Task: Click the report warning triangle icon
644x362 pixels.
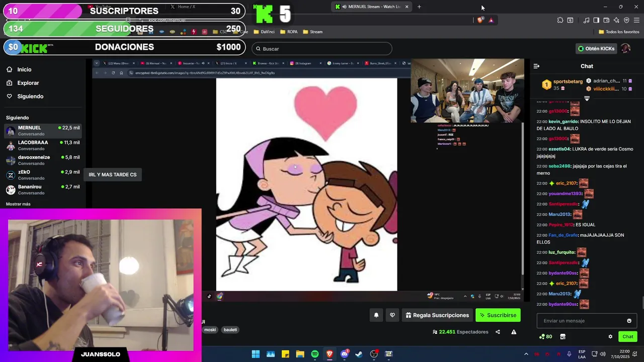Action: pyautogui.click(x=514, y=332)
